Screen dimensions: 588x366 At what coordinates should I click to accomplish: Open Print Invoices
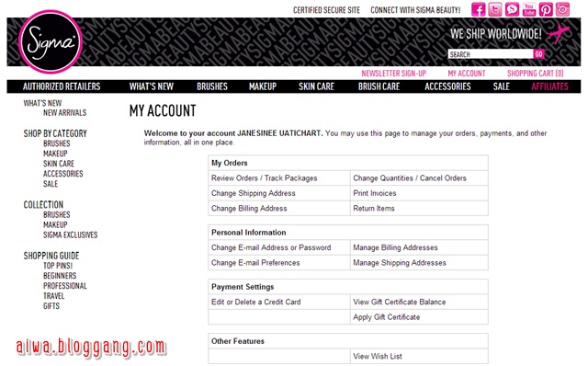[375, 193]
